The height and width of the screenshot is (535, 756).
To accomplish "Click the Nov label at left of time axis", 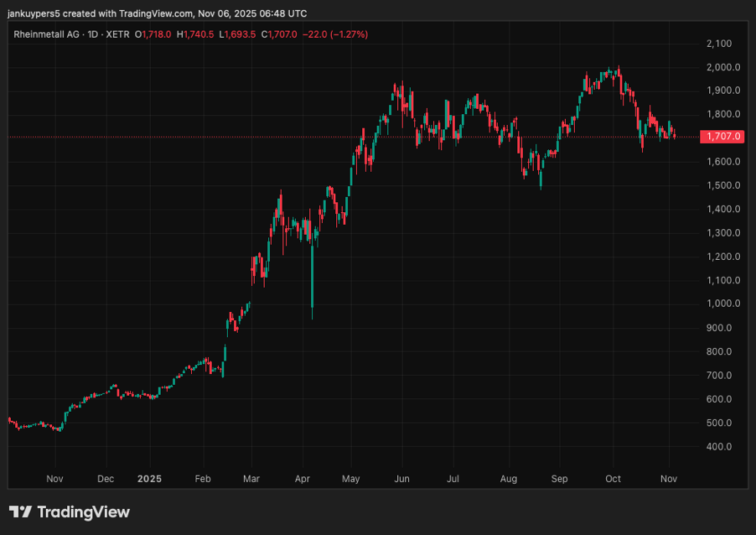I will [55, 479].
